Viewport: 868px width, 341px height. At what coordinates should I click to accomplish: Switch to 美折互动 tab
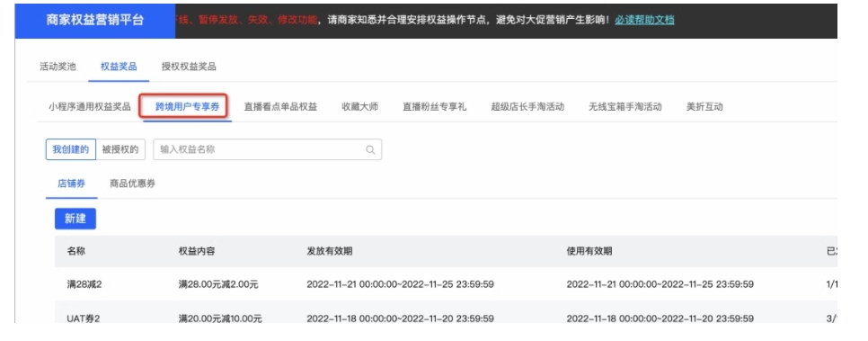[x=704, y=107]
